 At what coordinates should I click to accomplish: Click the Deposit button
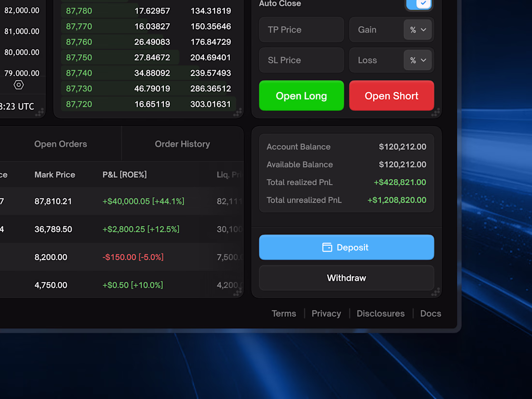pos(346,247)
